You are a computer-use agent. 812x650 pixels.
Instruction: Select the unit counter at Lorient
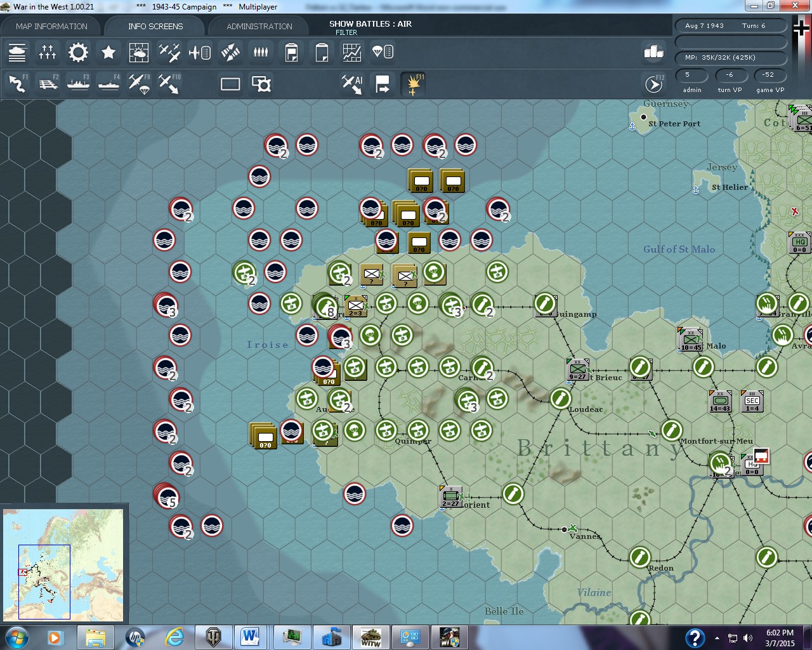click(x=451, y=496)
